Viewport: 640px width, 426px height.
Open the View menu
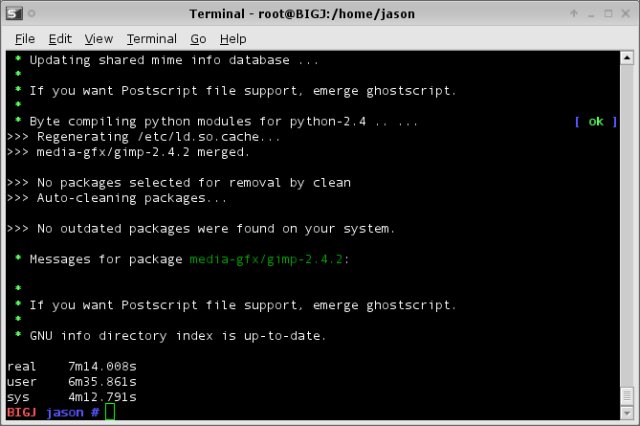point(99,39)
